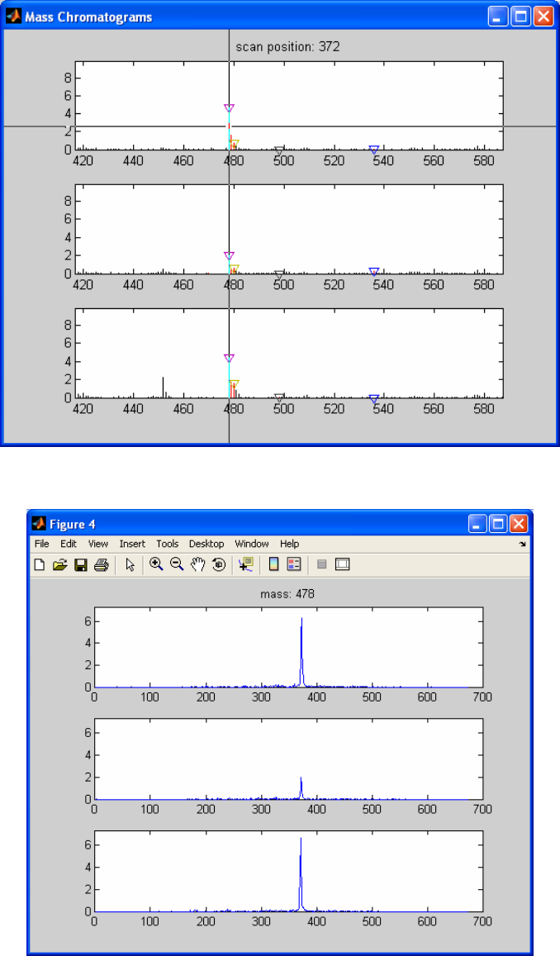Click gray triangle marker in top chromatogram
Screen dimensions: 560x956
[279, 150]
